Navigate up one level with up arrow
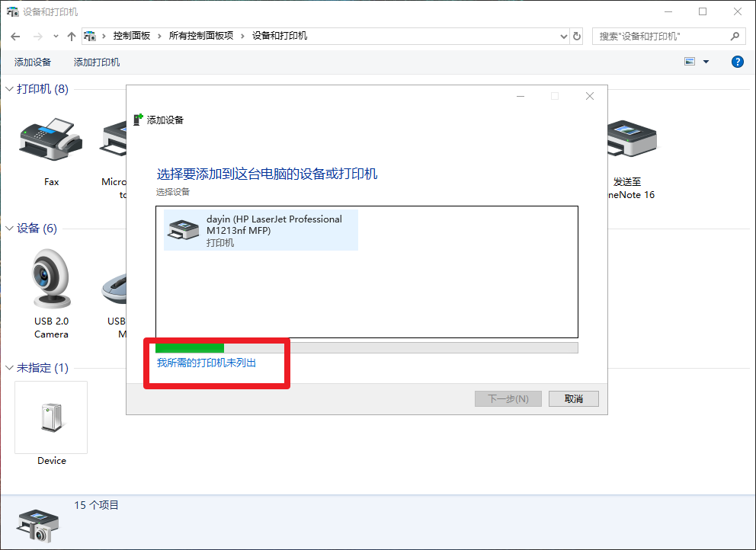756x550 pixels. [x=72, y=36]
